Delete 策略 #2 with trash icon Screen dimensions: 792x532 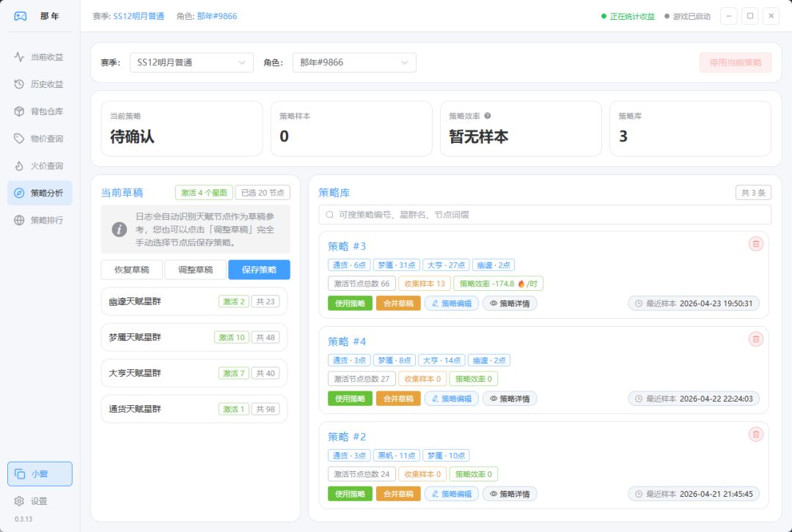[755, 435]
